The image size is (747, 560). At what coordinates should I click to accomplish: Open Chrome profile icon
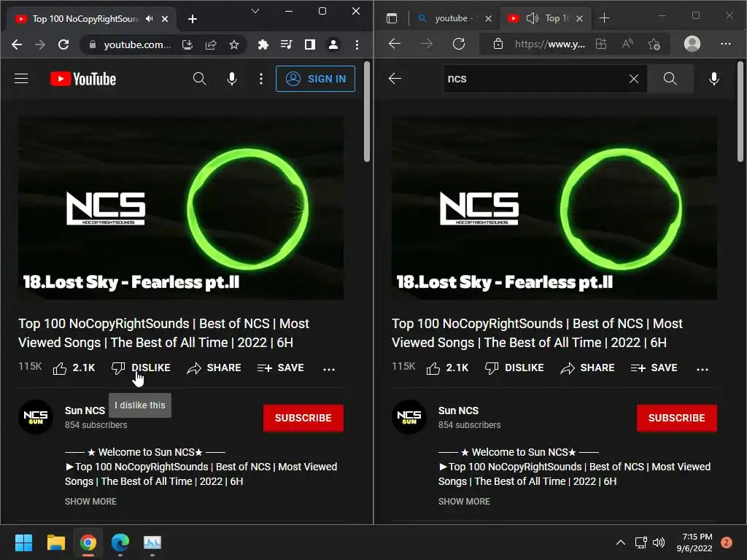click(333, 44)
